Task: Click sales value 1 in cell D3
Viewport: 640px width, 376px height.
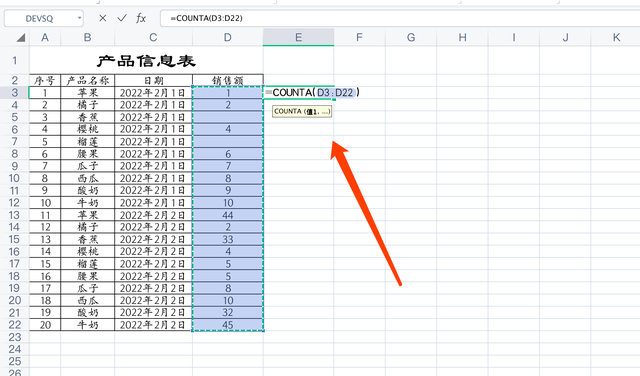Action: [228, 93]
